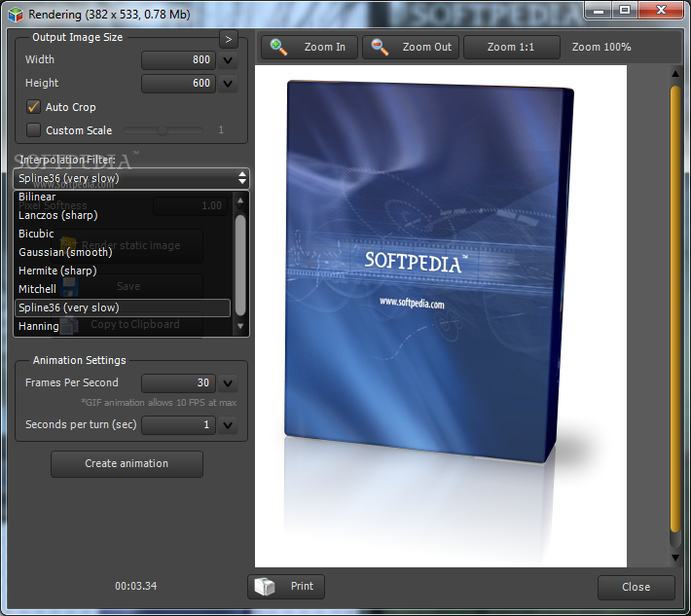Select Bilinear from the filter list
Screen dimensions: 691x616
tap(123, 197)
